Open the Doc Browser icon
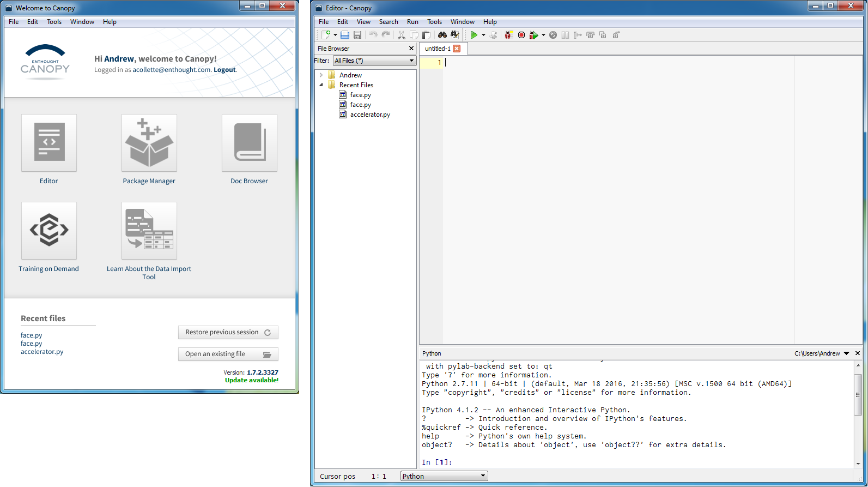The image size is (868, 487). click(x=250, y=143)
